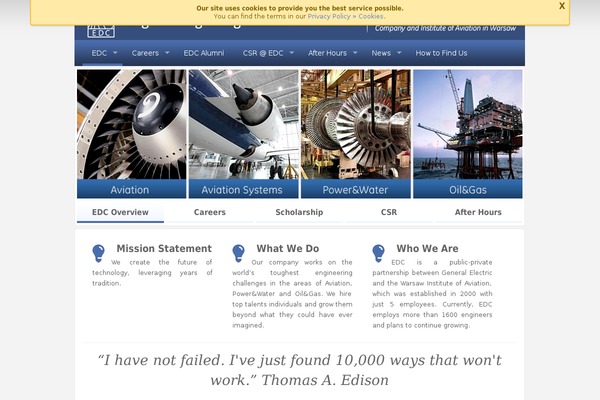Click the jet engine fan Aviation image

132,124
